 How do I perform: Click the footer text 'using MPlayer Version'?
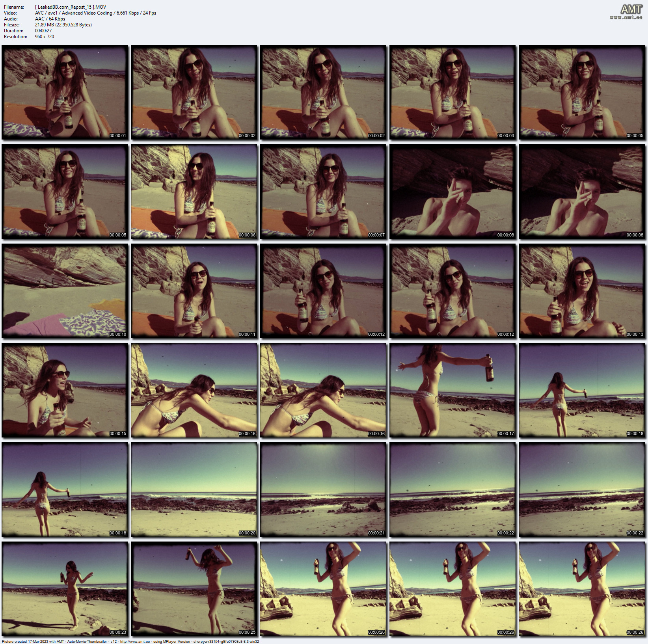pyautogui.click(x=171, y=642)
